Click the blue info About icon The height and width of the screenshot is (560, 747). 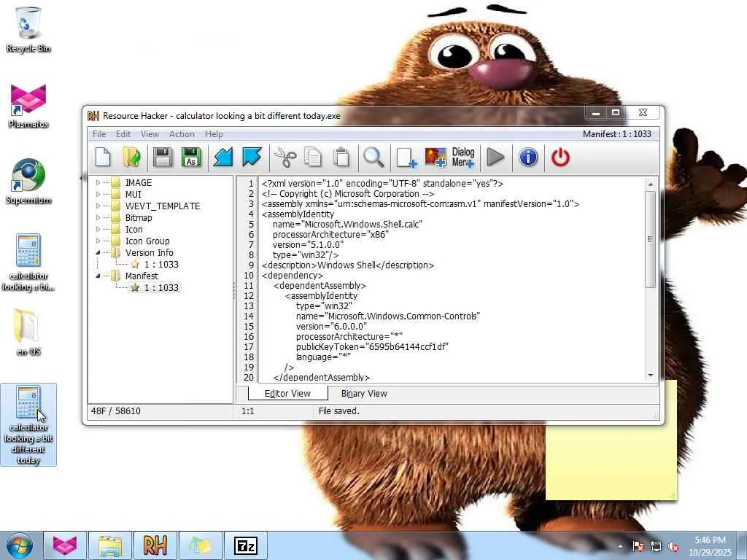click(x=528, y=157)
